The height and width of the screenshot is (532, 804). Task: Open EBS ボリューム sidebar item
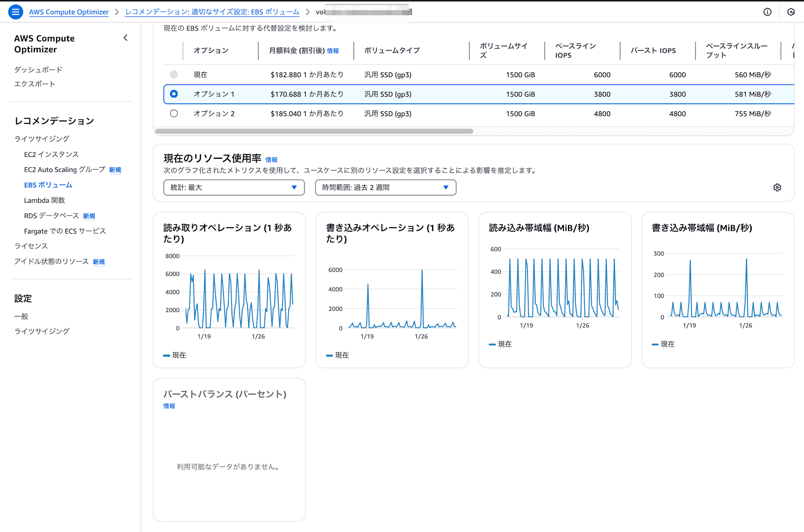pyautogui.click(x=48, y=185)
